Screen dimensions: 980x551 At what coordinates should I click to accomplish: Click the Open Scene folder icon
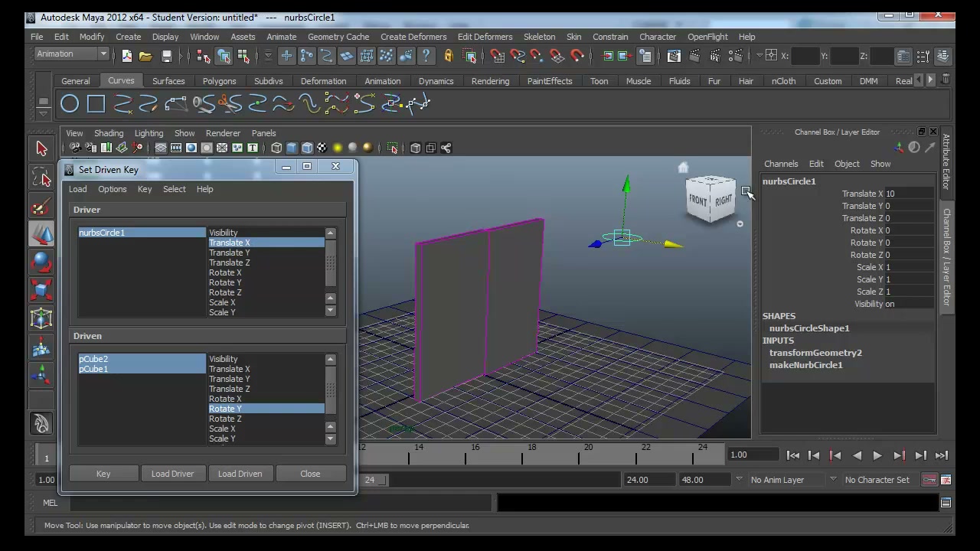point(145,56)
